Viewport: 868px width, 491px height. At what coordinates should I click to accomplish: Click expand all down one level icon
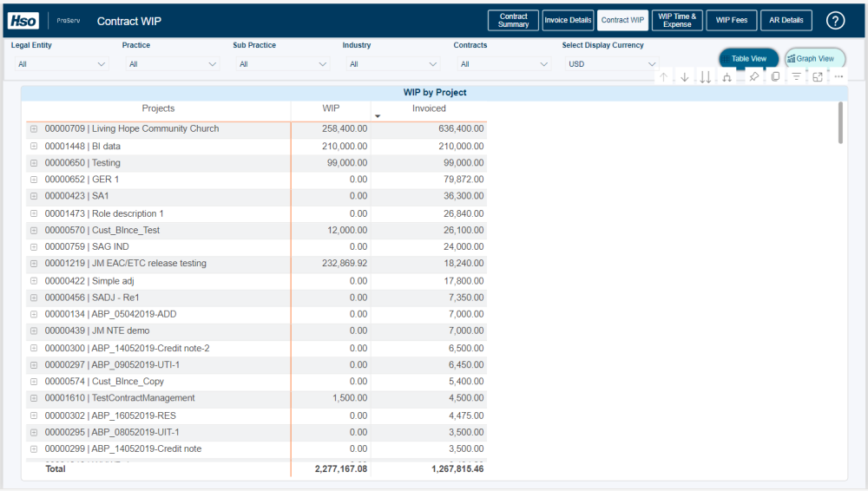tap(727, 77)
